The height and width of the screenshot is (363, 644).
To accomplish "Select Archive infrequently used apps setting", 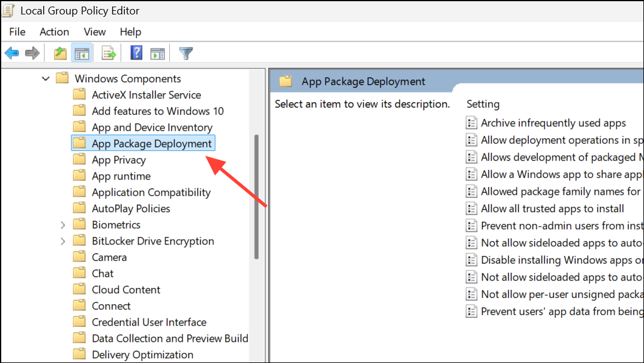I will 553,123.
